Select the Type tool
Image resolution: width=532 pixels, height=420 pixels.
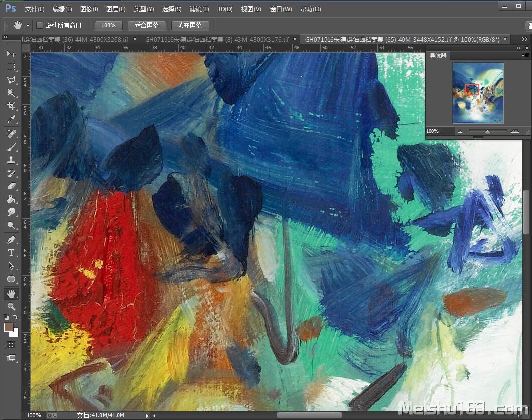point(11,253)
